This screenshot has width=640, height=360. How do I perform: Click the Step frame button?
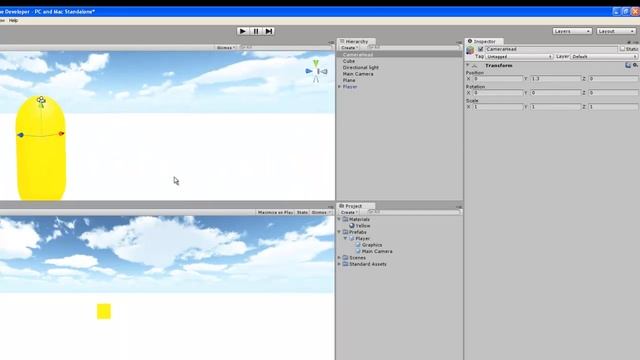269,31
